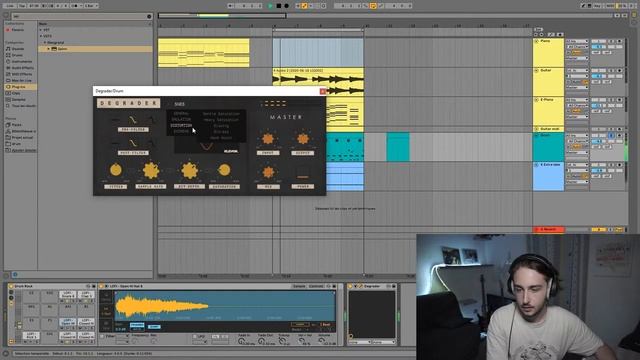The height and width of the screenshot is (360, 640).
Task: Click Pre-Colour right arrow in Degrader
Action: [x=151, y=120]
